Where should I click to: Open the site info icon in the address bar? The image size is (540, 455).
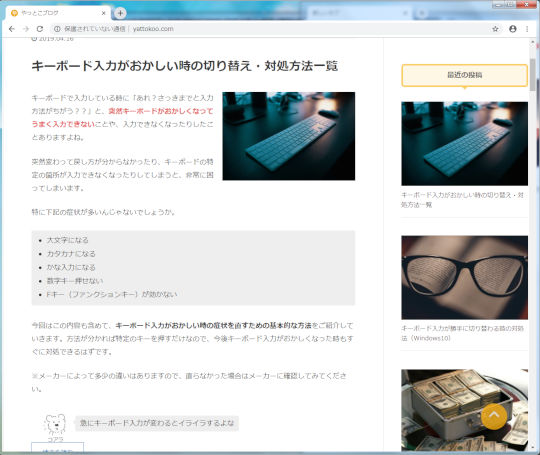click(x=57, y=29)
